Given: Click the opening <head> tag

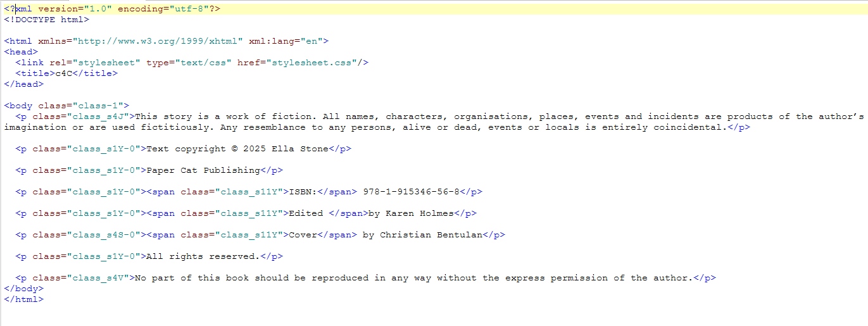Looking at the screenshot, I should pyautogui.click(x=21, y=52).
